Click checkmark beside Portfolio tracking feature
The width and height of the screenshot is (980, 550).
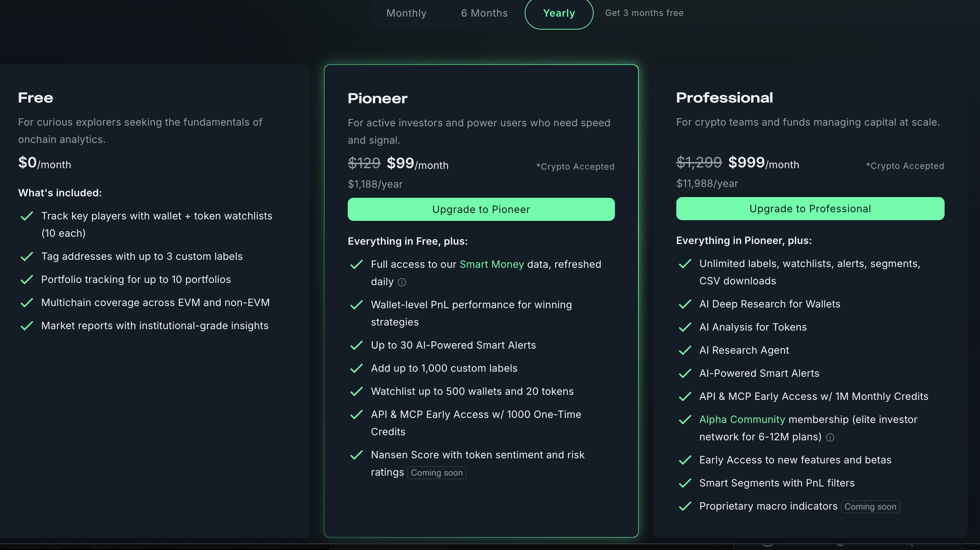click(27, 279)
